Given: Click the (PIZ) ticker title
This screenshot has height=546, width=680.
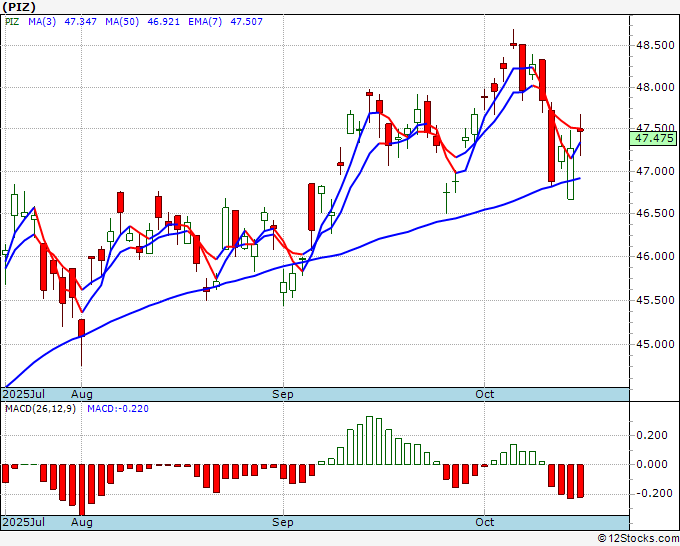Looking at the screenshot, I should 19,7.
